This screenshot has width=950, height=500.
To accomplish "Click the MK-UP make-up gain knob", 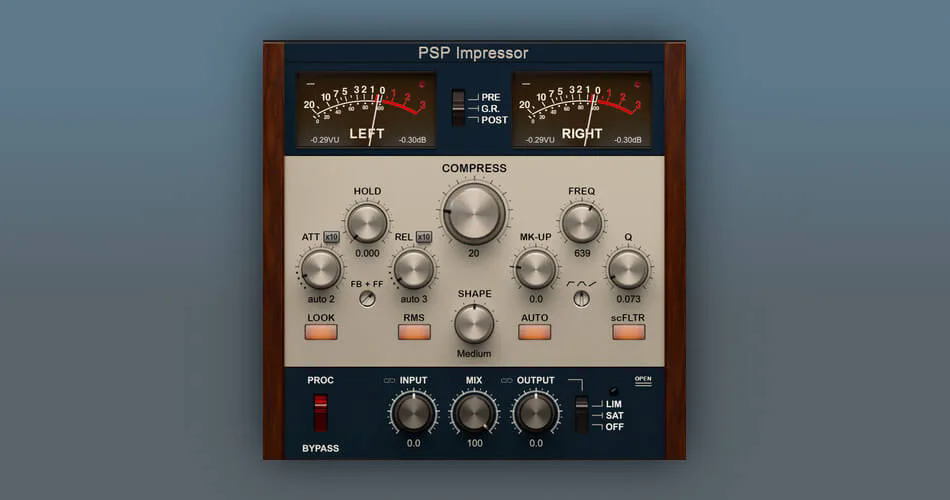I will coord(536,269).
